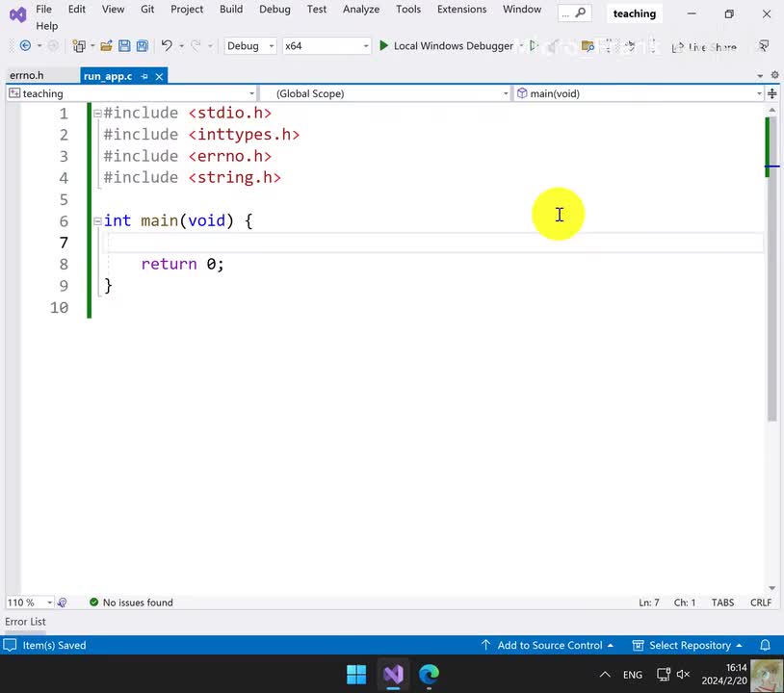This screenshot has width=784, height=693.
Task: Start Local Windows Debugger
Action: pyautogui.click(x=446, y=46)
